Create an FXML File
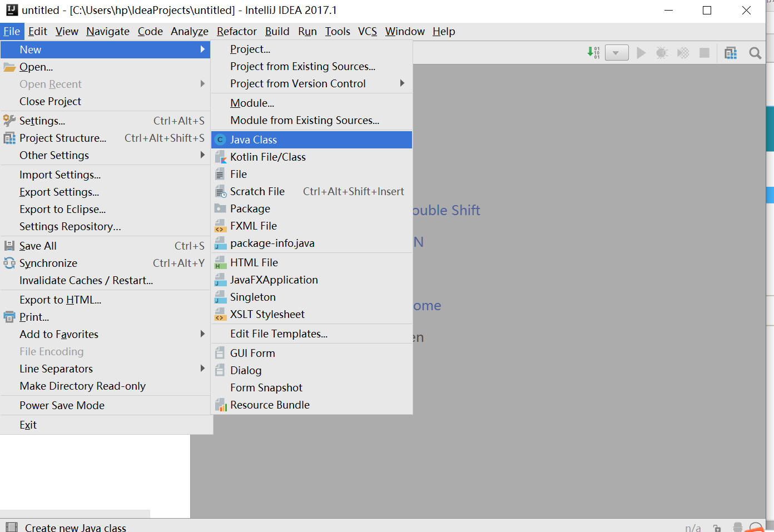The width and height of the screenshot is (774, 532). pyautogui.click(x=311, y=226)
